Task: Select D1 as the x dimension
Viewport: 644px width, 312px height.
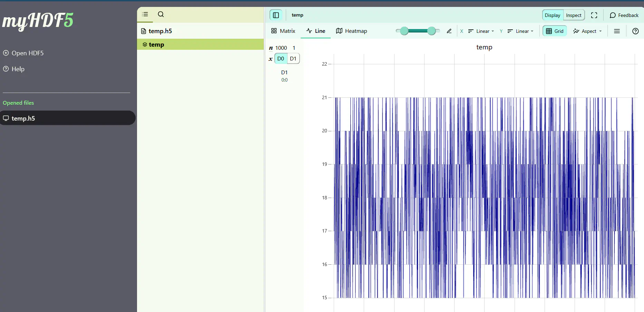Action: (x=293, y=59)
